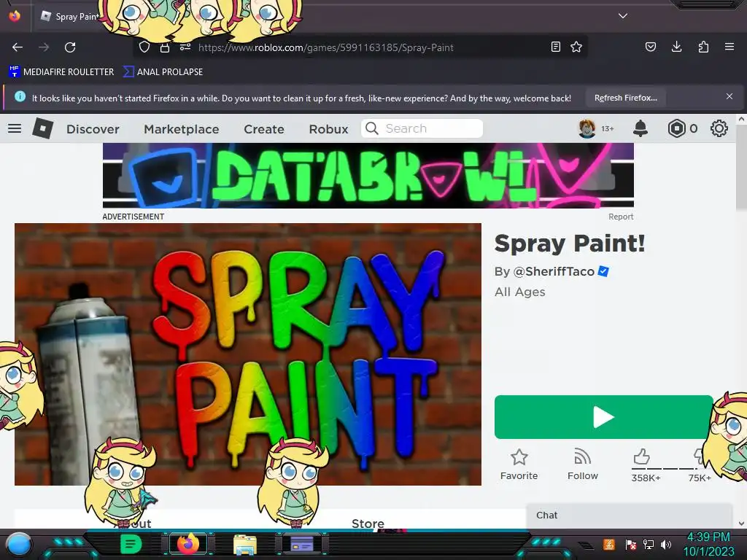Screen dimensions: 747x560
Task: Click the 358K+ likes count
Action: click(646, 478)
